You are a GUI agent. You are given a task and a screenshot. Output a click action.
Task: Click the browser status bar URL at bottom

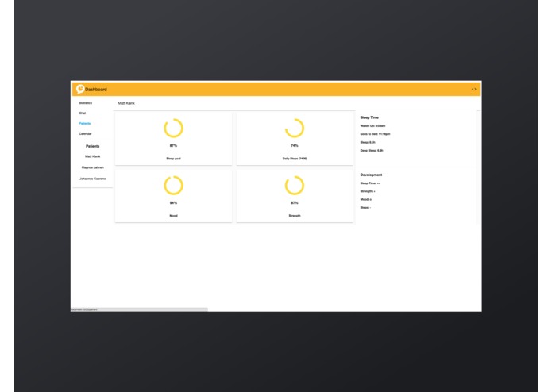click(84, 309)
